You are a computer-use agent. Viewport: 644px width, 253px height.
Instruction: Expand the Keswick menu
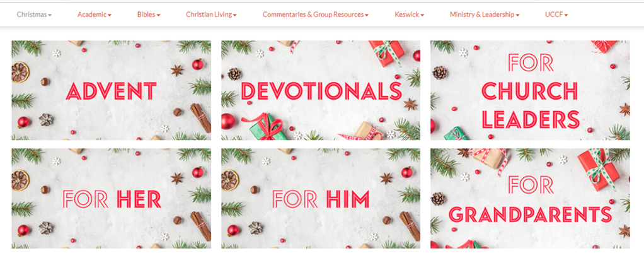click(x=410, y=15)
